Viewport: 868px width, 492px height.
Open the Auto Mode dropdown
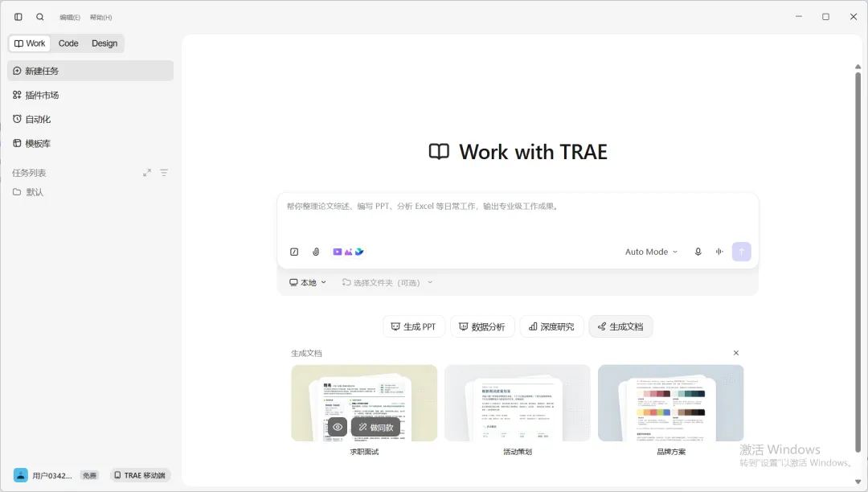point(652,252)
